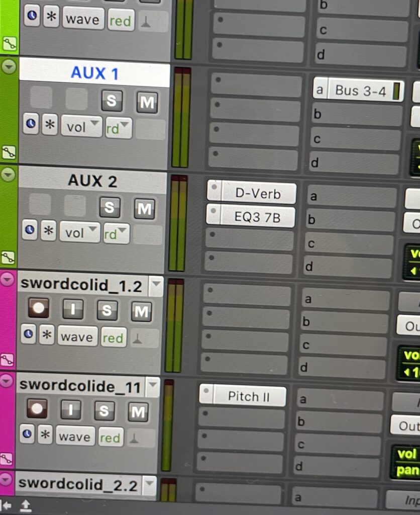Click the timebase metronome icon of swordcolide_11

[134, 438]
